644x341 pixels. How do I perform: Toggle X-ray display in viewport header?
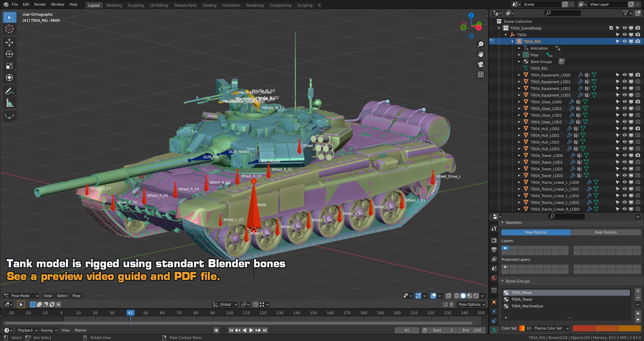click(x=448, y=296)
